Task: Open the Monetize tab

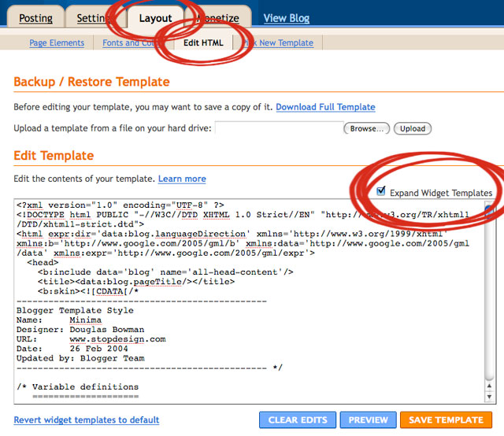Action: (x=219, y=18)
